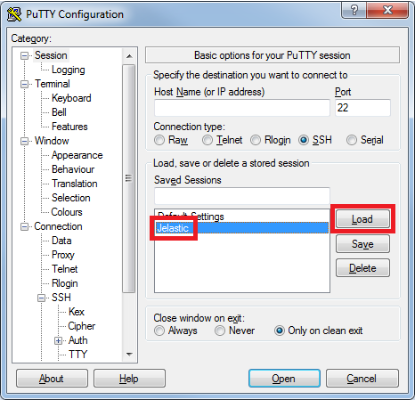The image size is (416, 401).
Task: Click the Host Name input field
Action: [242, 108]
